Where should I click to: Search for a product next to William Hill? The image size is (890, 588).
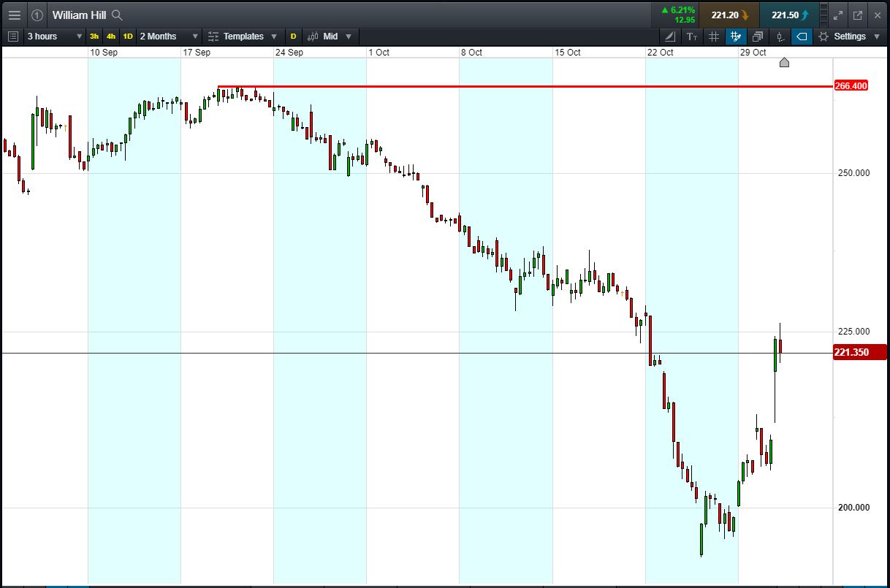click(117, 15)
